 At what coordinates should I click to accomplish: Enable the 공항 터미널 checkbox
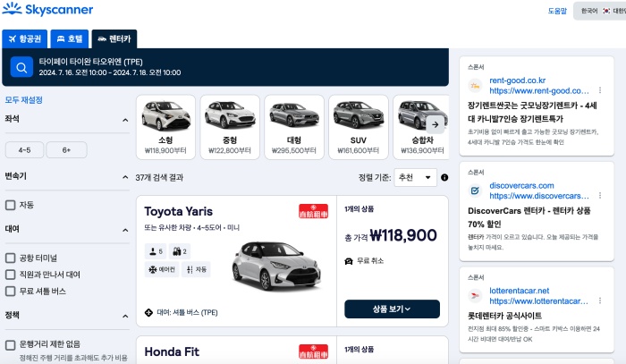click(x=11, y=258)
